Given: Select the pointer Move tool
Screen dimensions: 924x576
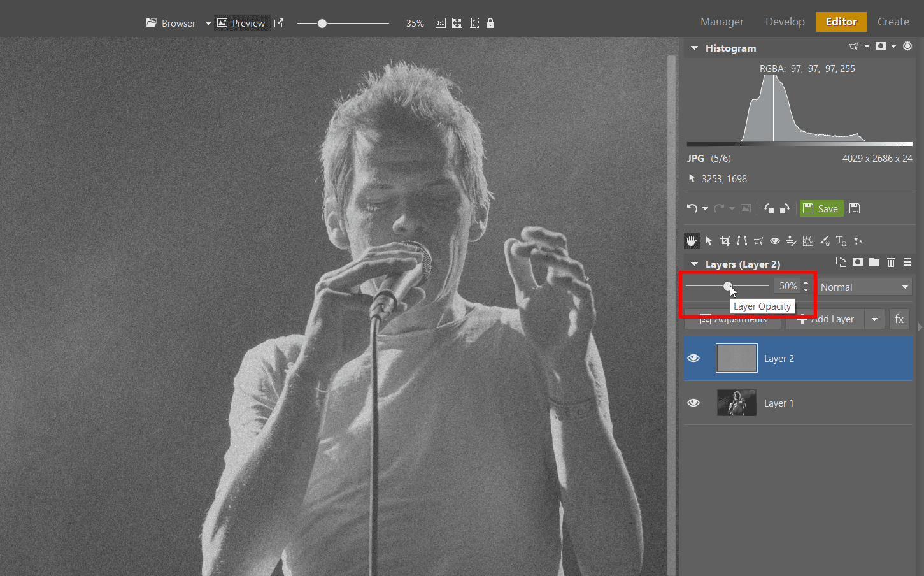Looking at the screenshot, I should pos(709,241).
